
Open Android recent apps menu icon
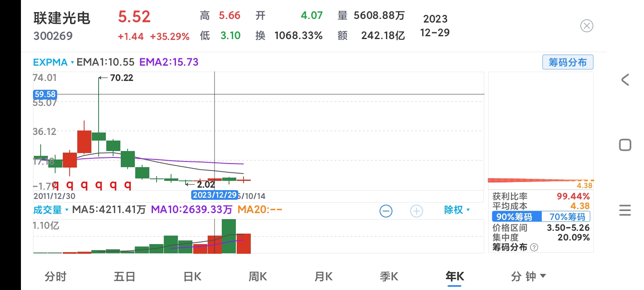pyautogui.click(x=625, y=210)
